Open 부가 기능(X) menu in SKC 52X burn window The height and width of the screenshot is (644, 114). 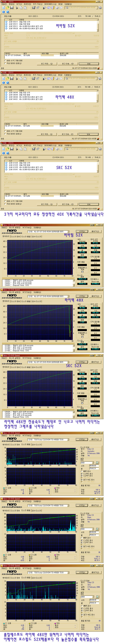tap(38, 145)
